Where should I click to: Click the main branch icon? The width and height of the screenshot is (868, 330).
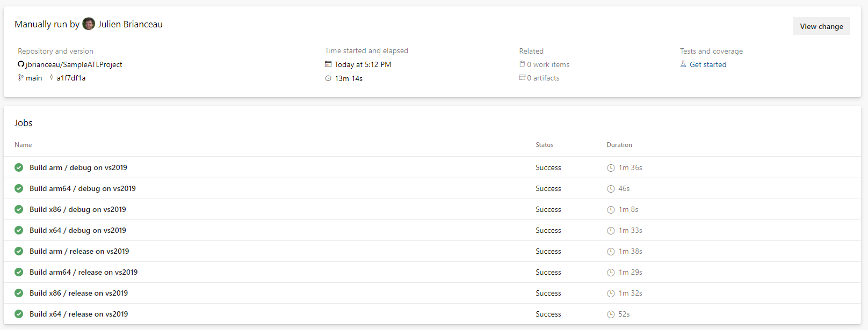(x=20, y=78)
